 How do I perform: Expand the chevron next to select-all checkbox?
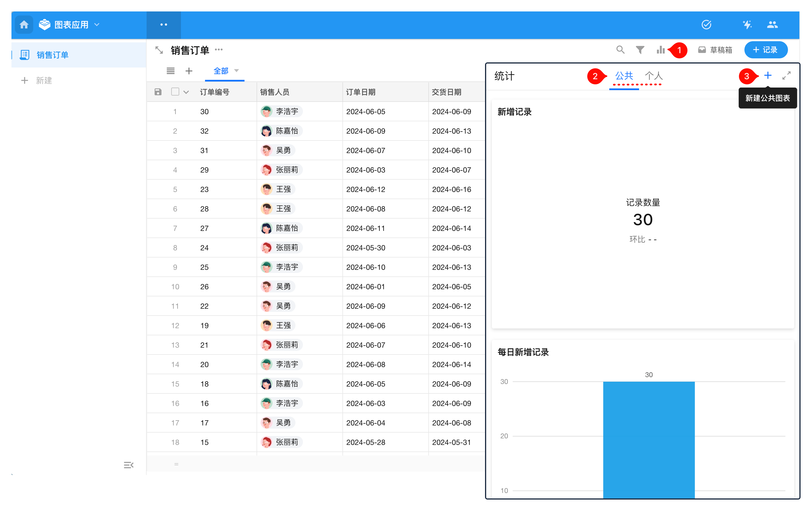pyautogui.click(x=186, y=92)
